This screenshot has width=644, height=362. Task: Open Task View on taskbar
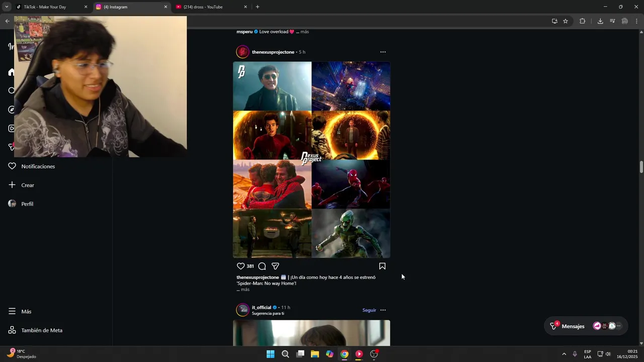click(x=300, y=354)
